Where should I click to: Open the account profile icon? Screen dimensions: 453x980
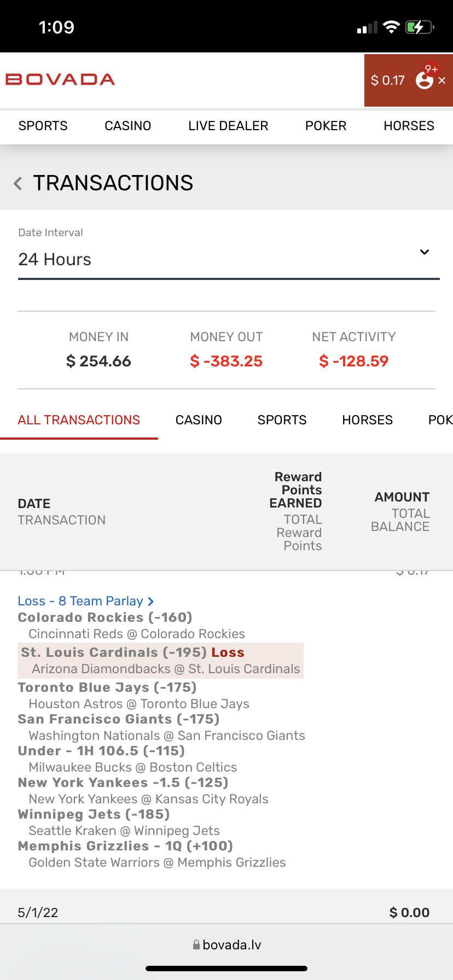(425, 80)
